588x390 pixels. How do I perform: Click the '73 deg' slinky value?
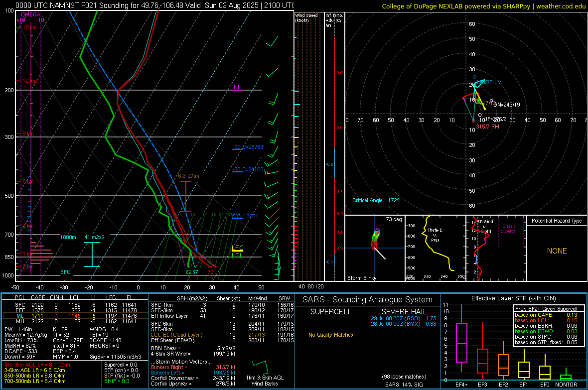[394, 219]
